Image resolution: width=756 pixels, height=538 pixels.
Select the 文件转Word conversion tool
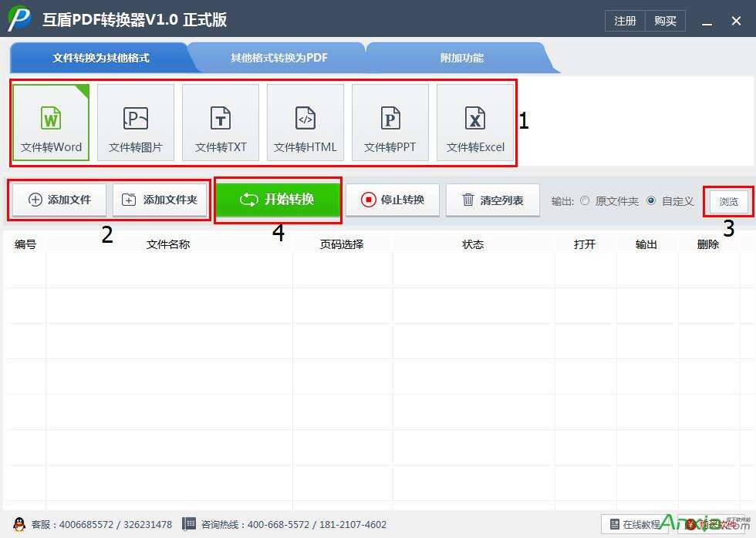click(x=50, y=122)
